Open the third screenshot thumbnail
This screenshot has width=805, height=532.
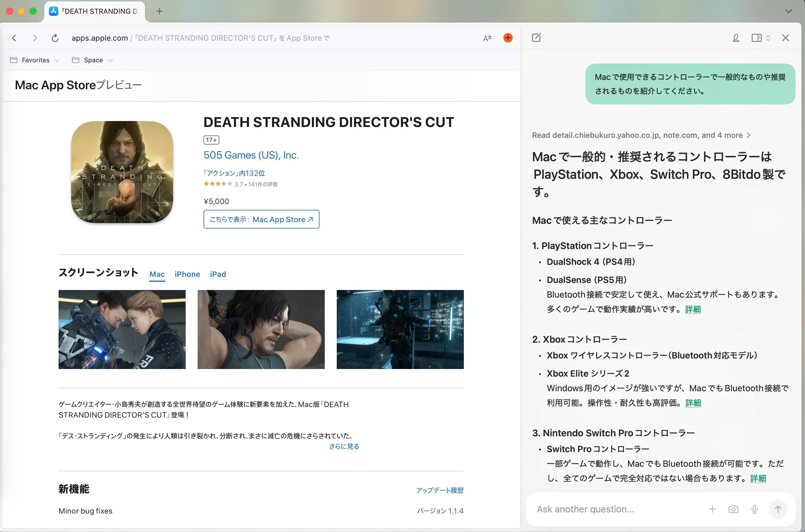[x=400, y=329]
